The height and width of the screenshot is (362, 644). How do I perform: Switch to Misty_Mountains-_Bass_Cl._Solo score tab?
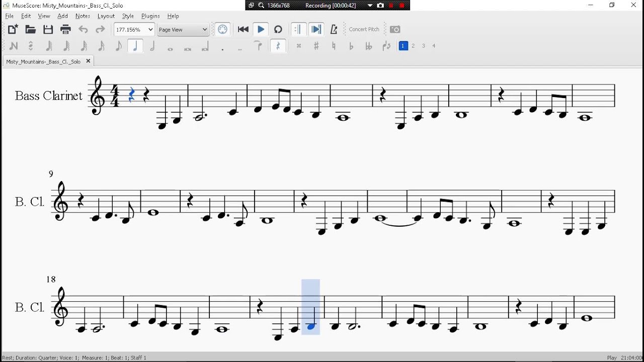tap(43, 61)
